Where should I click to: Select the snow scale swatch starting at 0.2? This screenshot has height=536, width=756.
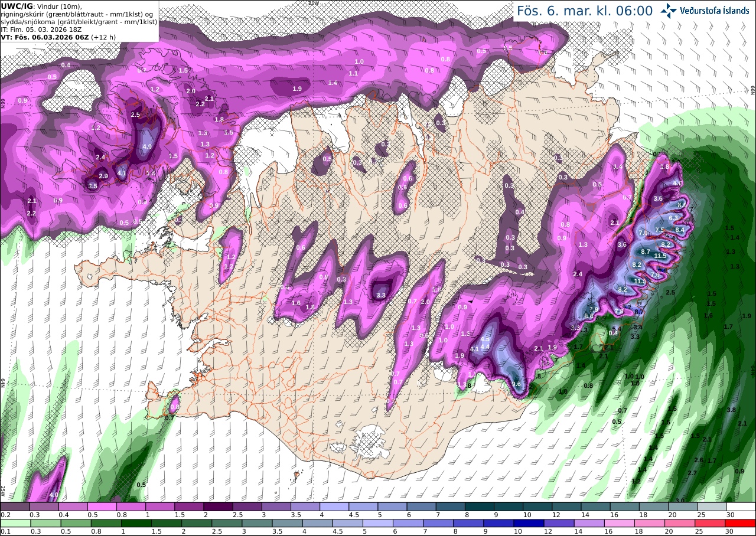[x=15, y=506]
